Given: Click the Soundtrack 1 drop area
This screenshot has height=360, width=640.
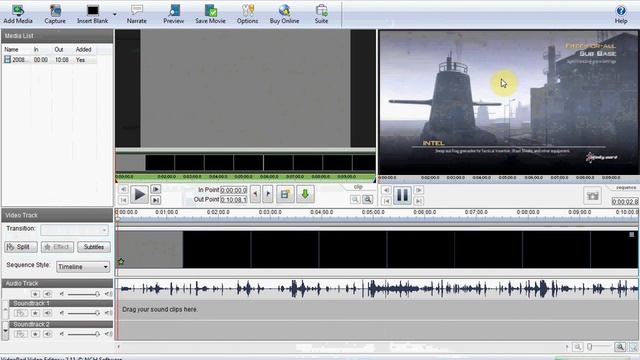Looking at the screenshot, I should coord(377,310).
